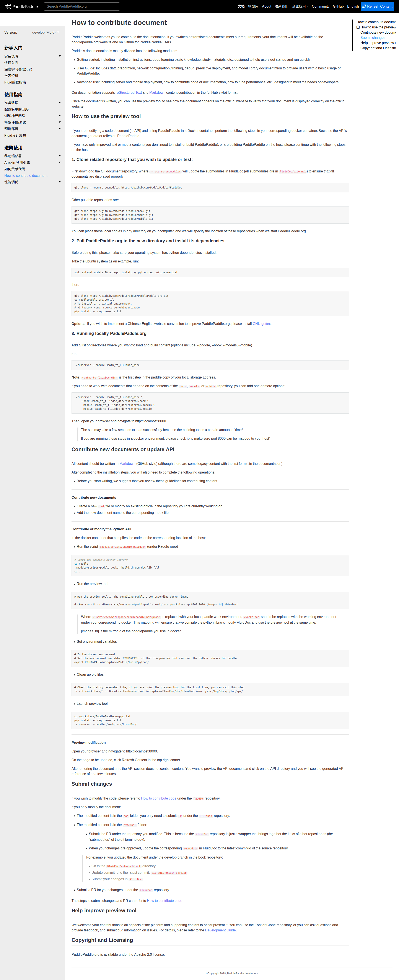399x980 pixels.
Task: Go to GitHub from top navigation
Action: pyautogui.click(x=338, y=7)
